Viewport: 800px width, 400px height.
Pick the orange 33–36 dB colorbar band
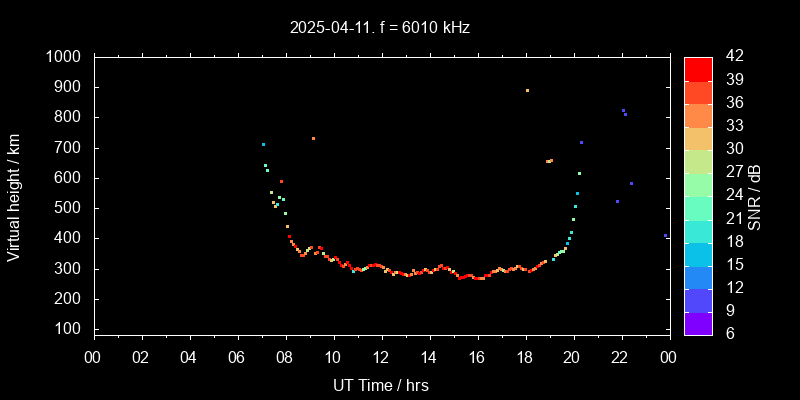coord(698,115)
